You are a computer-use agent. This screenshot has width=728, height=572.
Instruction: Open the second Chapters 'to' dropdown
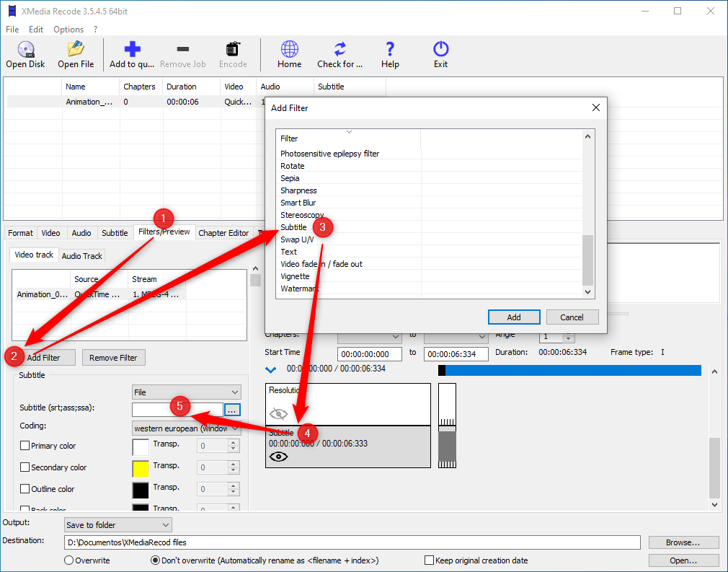(x=456, y=336)
